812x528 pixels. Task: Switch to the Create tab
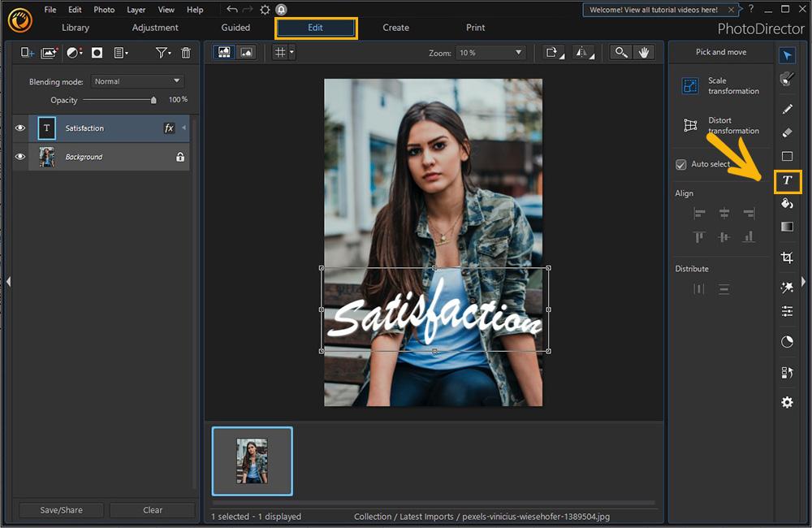[x=395, y=27]
